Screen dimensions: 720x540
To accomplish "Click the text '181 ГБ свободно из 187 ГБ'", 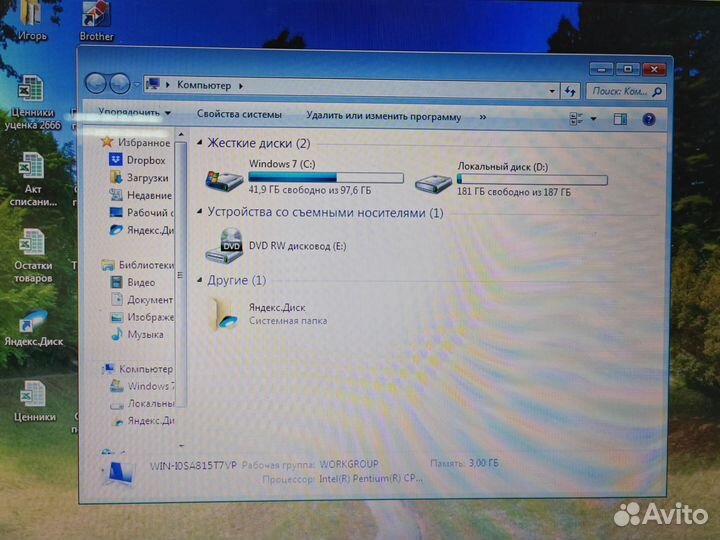I will click(x=513, y=191).
